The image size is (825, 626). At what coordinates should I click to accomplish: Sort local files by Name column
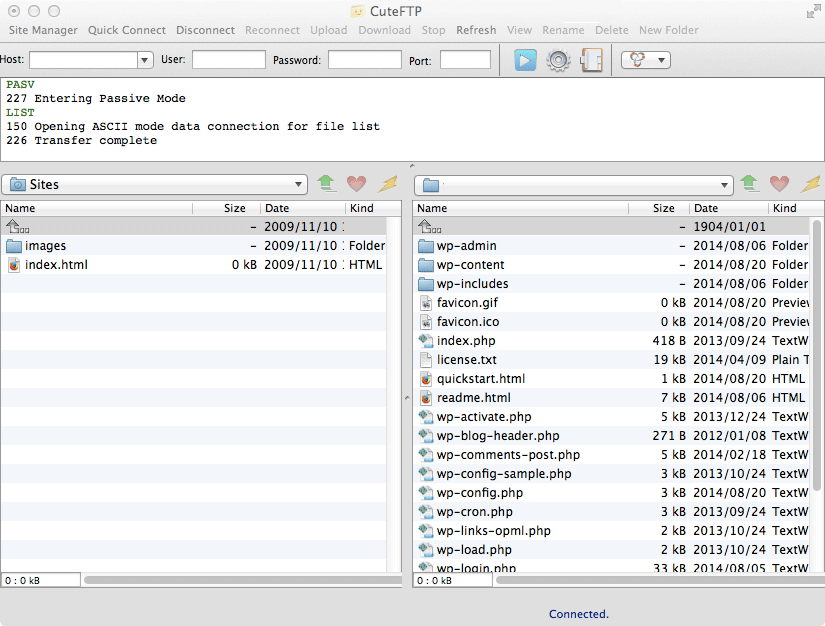97,208
